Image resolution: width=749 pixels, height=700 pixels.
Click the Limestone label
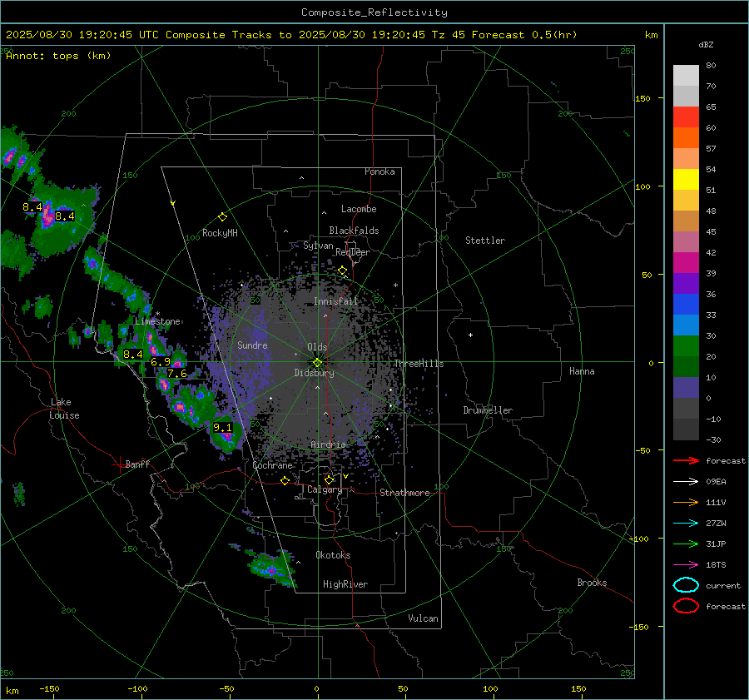(157, 321)
